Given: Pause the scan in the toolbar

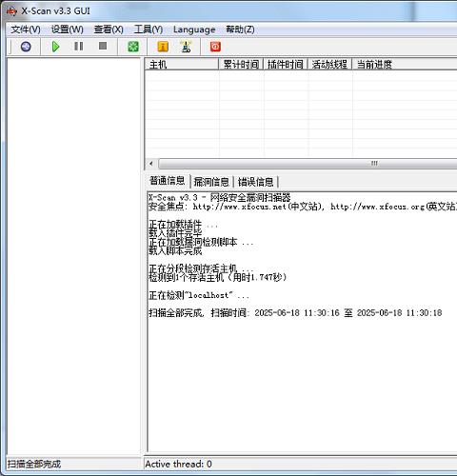Looking at the screenshot, I should (x=78, y=47).
